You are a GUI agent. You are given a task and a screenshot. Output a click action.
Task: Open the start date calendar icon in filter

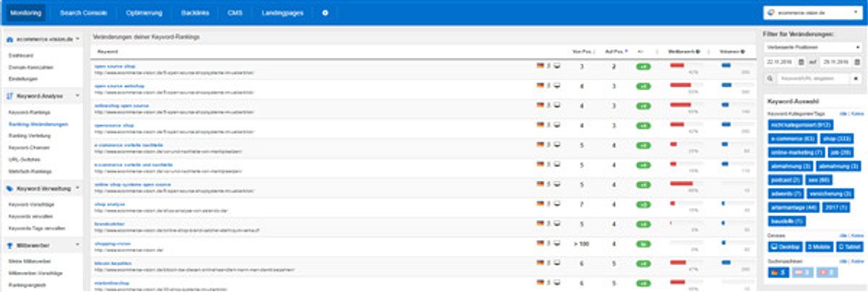pyautogui.click(x=801, y=62)
